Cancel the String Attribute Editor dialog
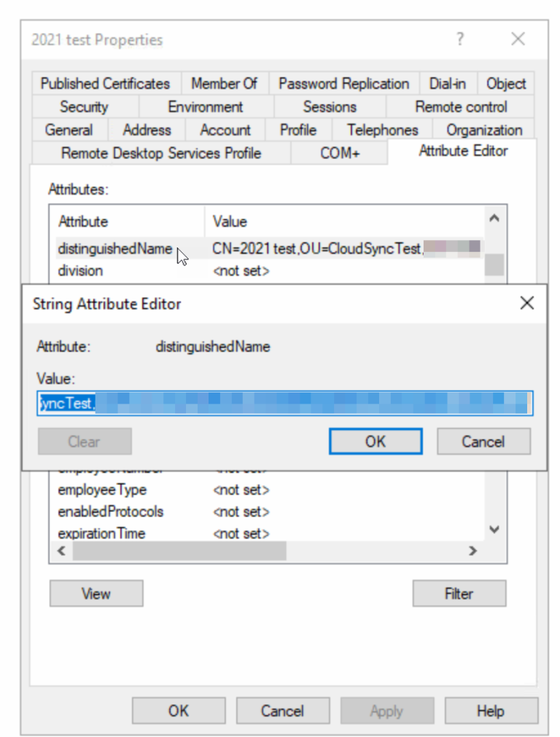 pos(483,441)
